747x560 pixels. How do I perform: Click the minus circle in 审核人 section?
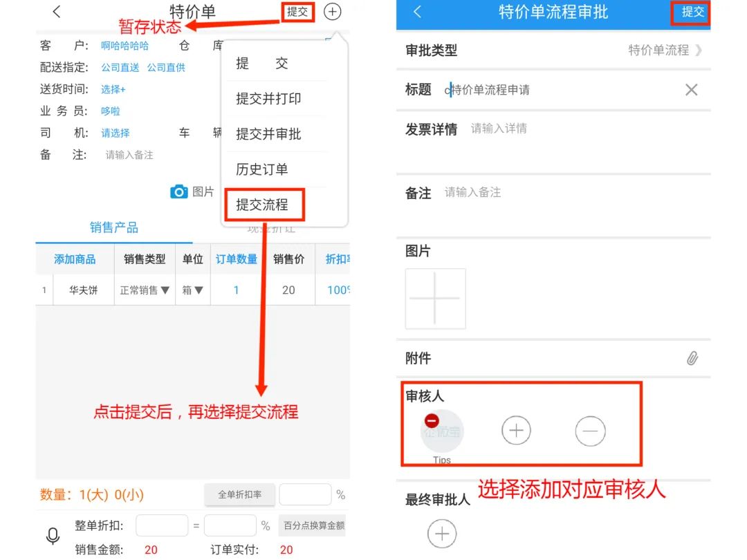590,431
